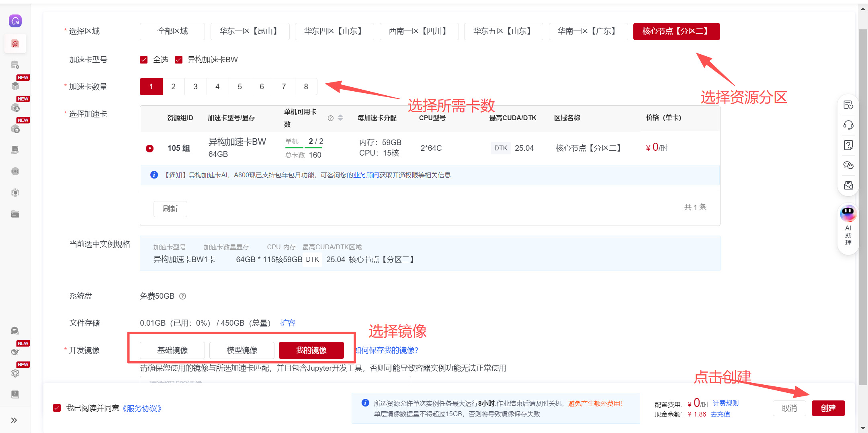This screenshot has height=433, width=868.
Task: Uncheck the 全选 checkbox
Action: (x=144, y=60)
